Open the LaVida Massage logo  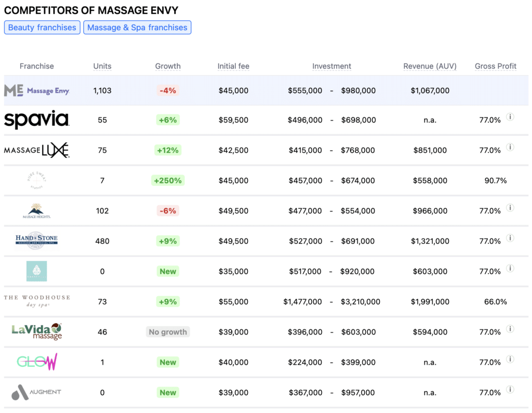click(37, 331)
